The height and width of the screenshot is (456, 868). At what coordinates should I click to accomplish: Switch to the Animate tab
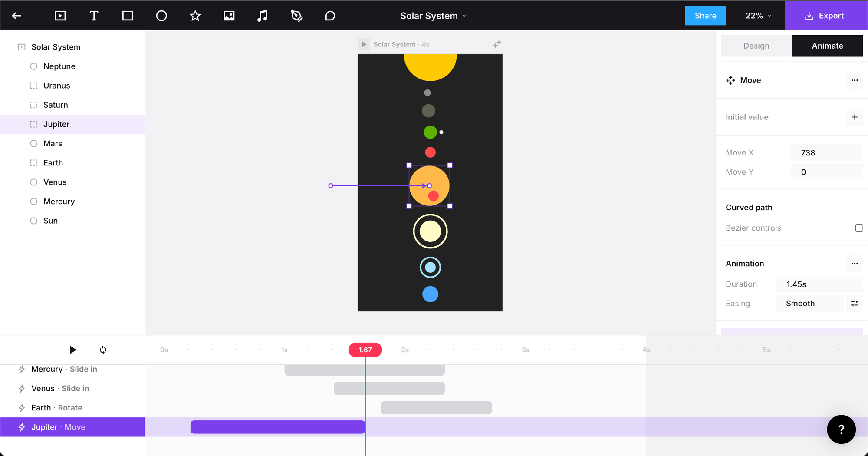tap(827, 46)
